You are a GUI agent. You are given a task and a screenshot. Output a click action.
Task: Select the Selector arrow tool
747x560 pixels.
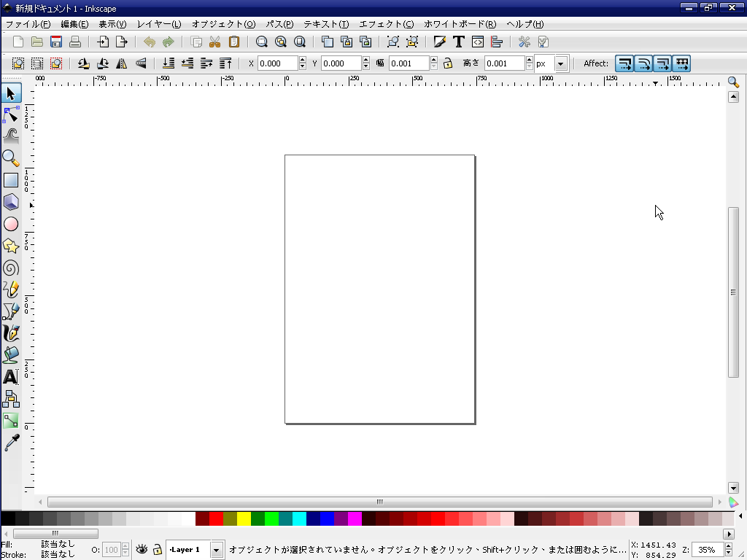[11, 93]
